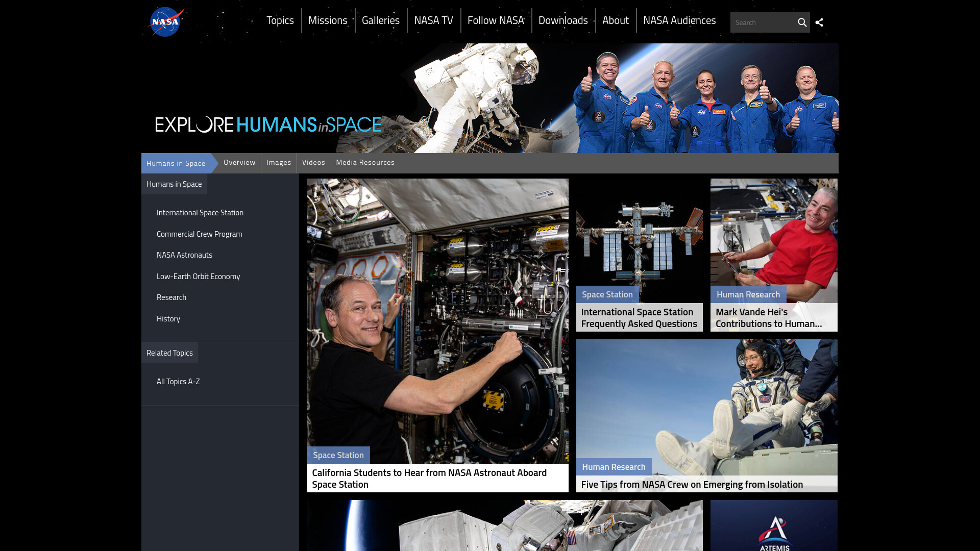This screenshot has height=551, width=980.
Task: Open the History sidebar link
Action: pos(168,319)
